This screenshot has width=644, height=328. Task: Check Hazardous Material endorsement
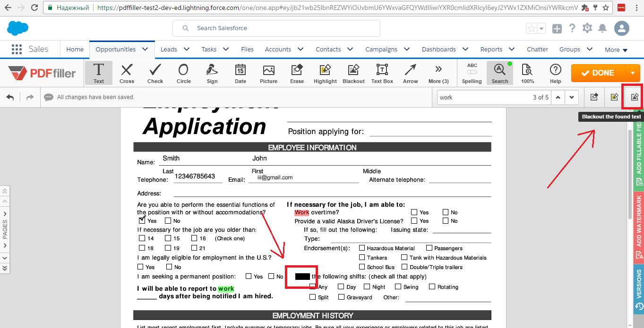(x=362, y=248)
